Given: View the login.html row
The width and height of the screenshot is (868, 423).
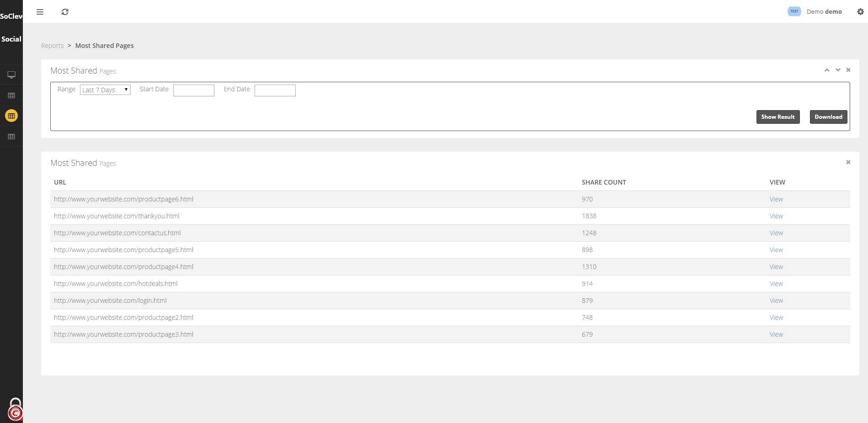Looking at the screenshot, I should 776,301.
